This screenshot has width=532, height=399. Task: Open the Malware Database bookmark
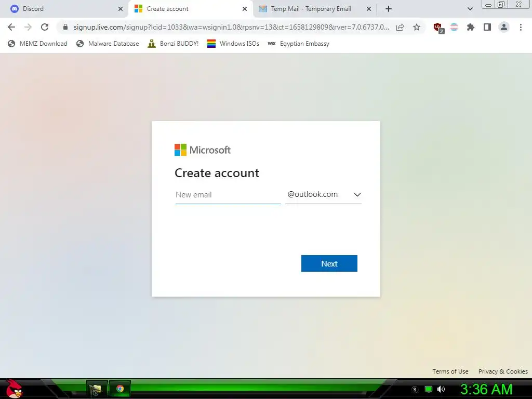108,44
